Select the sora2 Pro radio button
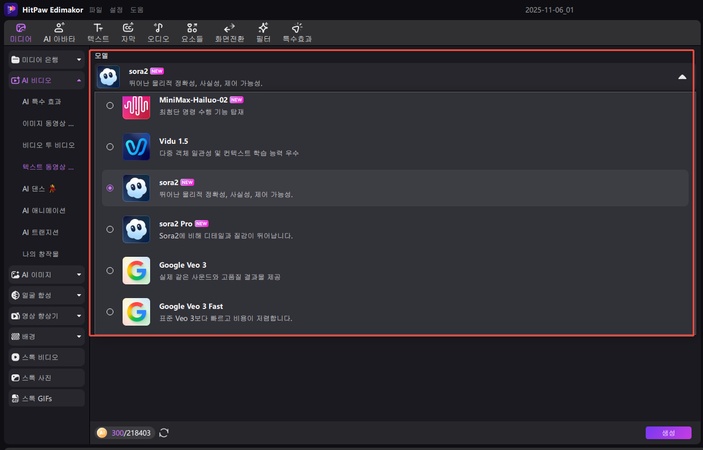 pyautogui.click(x=109, y=229)
